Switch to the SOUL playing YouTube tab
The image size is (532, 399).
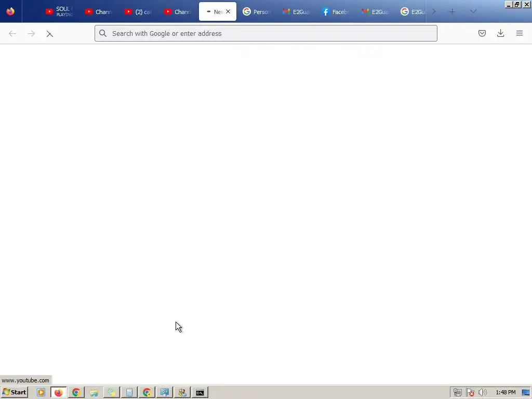click(x=59, y=11)
